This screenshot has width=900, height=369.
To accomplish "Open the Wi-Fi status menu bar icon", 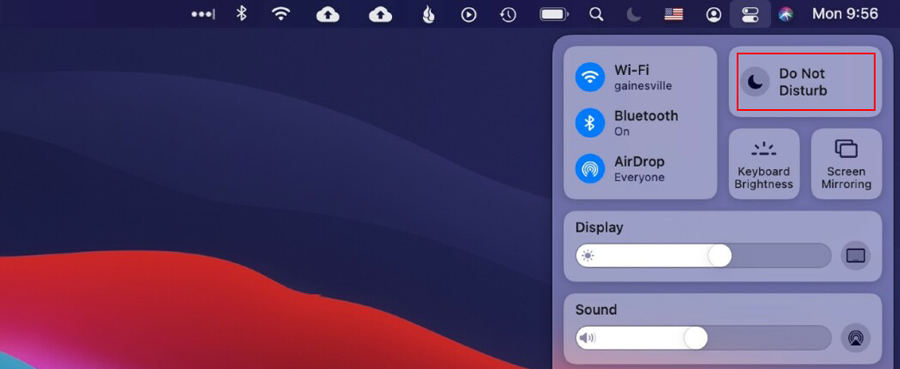I will tap(281, 14).
